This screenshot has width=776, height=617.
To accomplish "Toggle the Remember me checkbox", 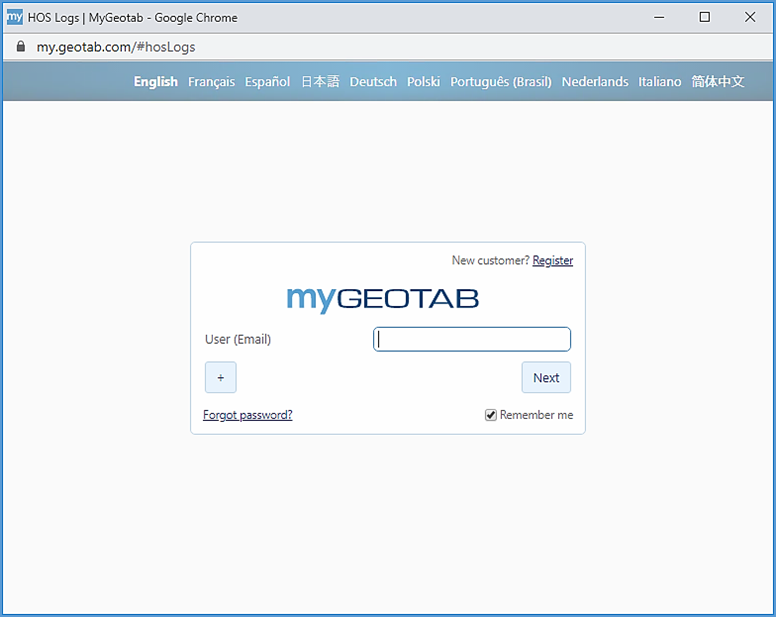I will (491, 415).
